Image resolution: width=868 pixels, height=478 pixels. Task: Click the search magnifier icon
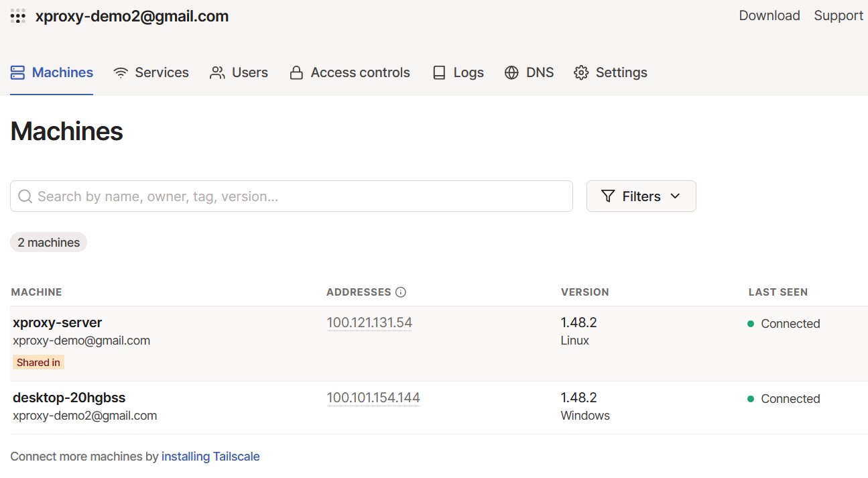25,196
